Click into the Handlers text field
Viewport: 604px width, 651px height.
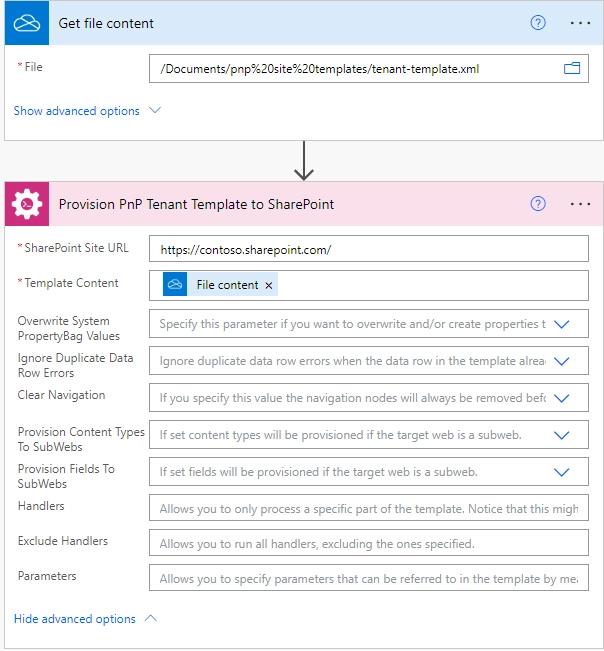(x=369, y=507)
